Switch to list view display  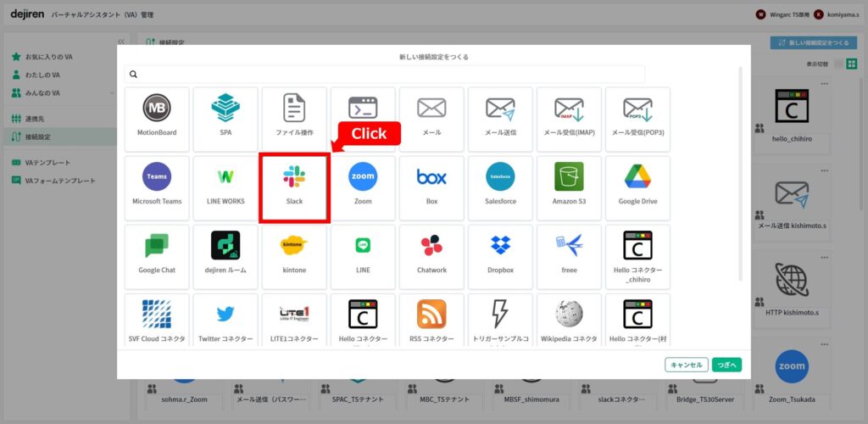click(839, 64)
